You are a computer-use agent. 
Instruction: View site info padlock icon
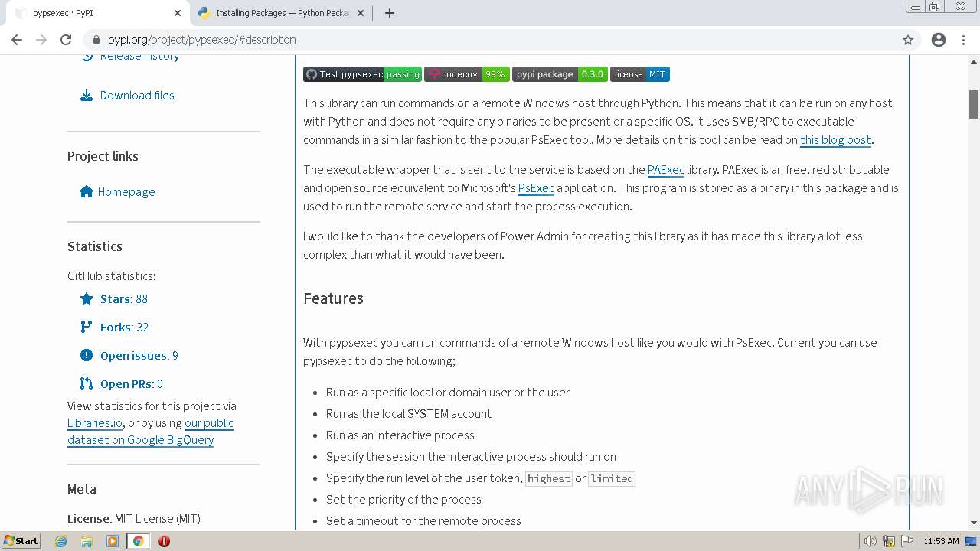96,40
